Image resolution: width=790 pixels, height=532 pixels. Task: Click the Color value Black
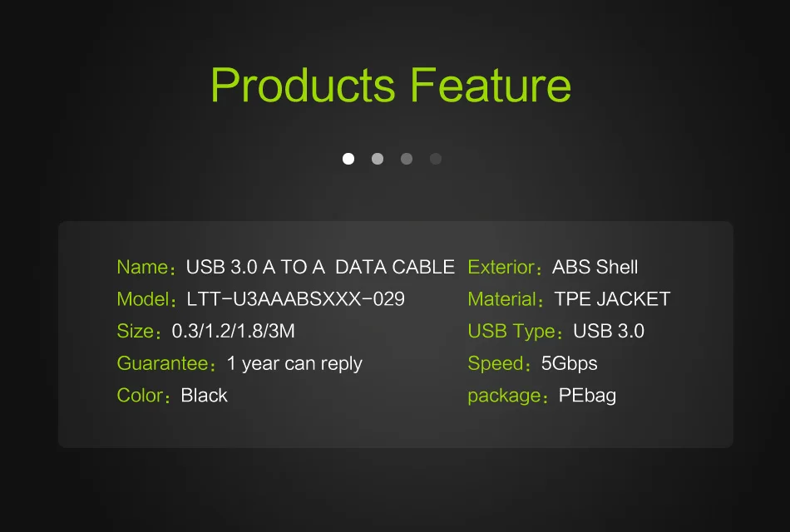[204, 396]
